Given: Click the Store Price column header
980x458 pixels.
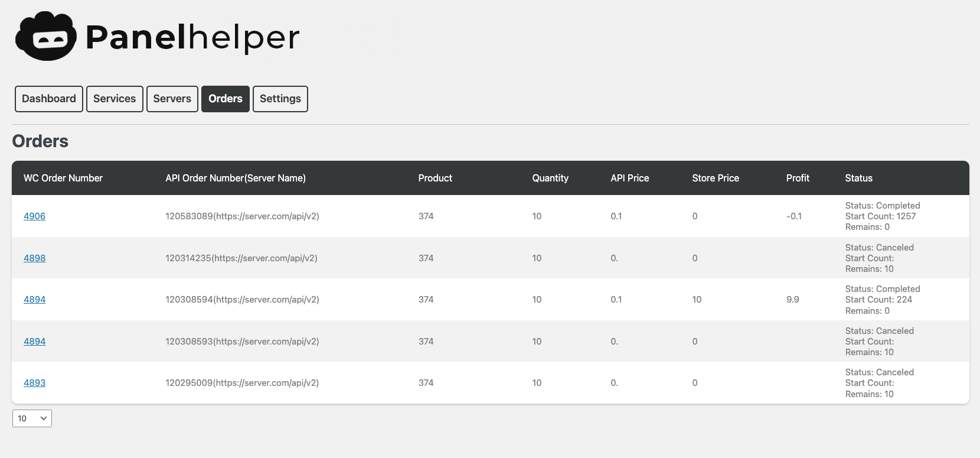Looking at the screenshot, I should click(x=716, y=178).
